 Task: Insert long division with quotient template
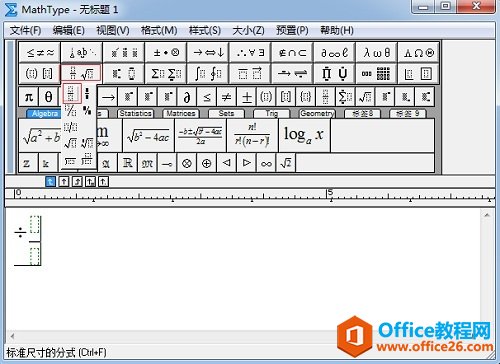coord(87,160)
